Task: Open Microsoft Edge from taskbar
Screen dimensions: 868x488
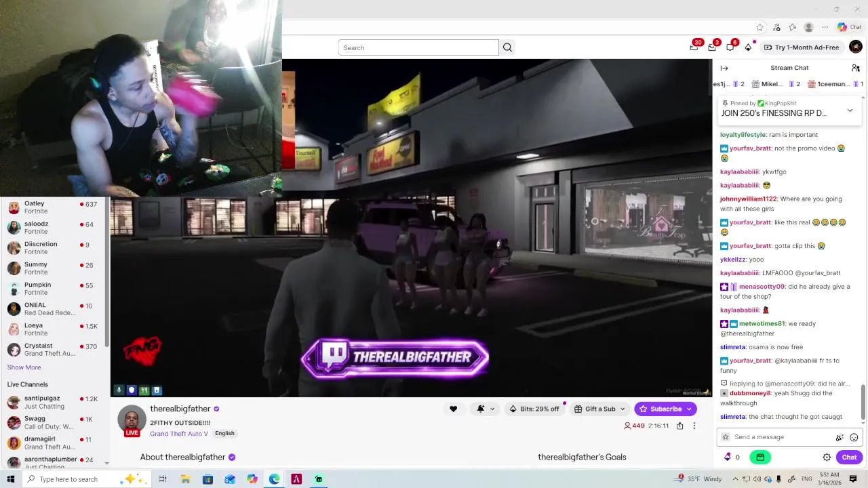Action: 274,479
